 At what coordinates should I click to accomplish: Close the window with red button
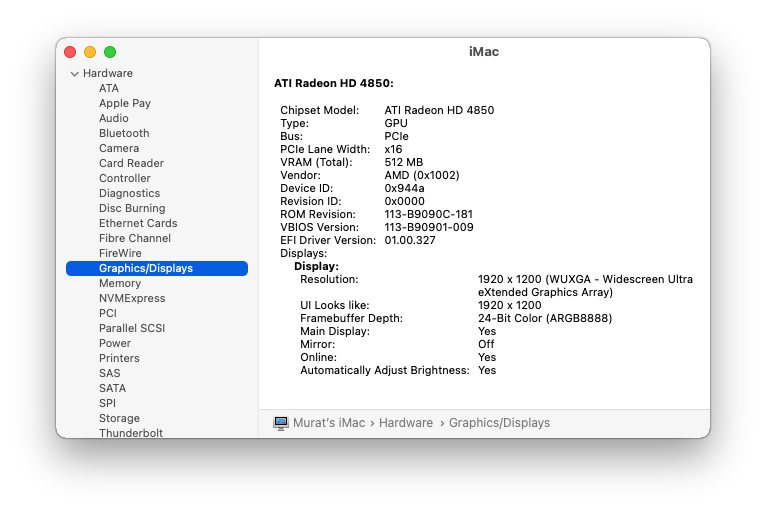click(70, 52)
